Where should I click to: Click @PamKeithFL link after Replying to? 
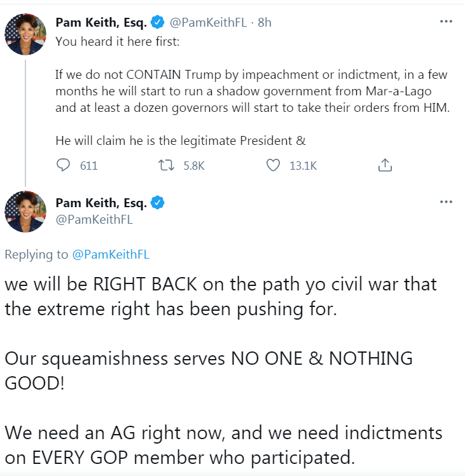(111, 254)
